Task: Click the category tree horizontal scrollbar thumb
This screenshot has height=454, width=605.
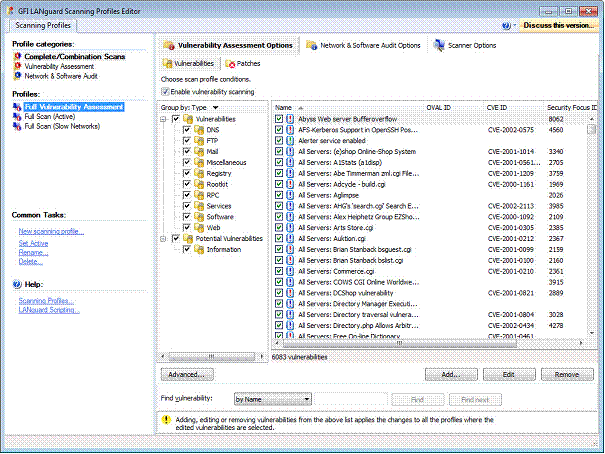Action: [x=212, y=356]
